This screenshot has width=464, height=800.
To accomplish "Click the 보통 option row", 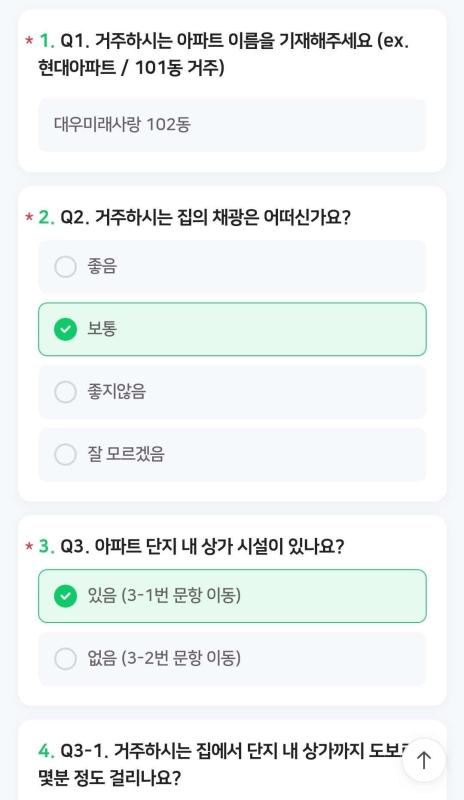I will pos(232,329).
